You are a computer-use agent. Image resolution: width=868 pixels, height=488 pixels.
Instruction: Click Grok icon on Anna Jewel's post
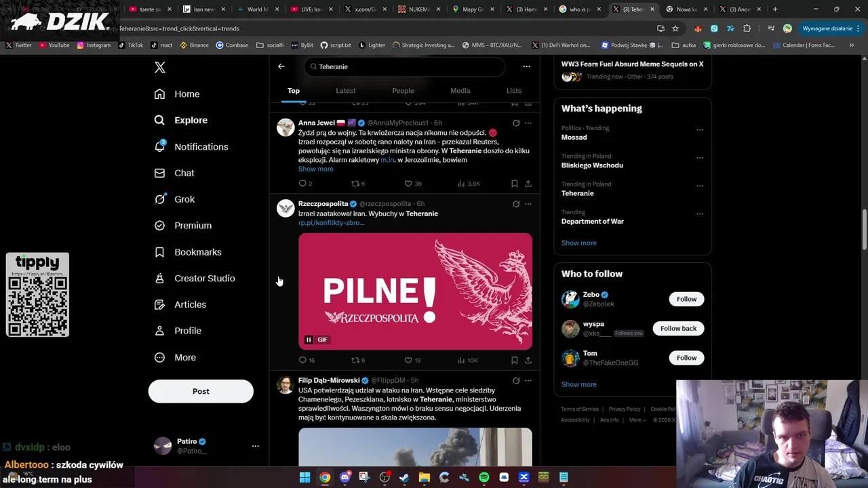pos(516,123)
